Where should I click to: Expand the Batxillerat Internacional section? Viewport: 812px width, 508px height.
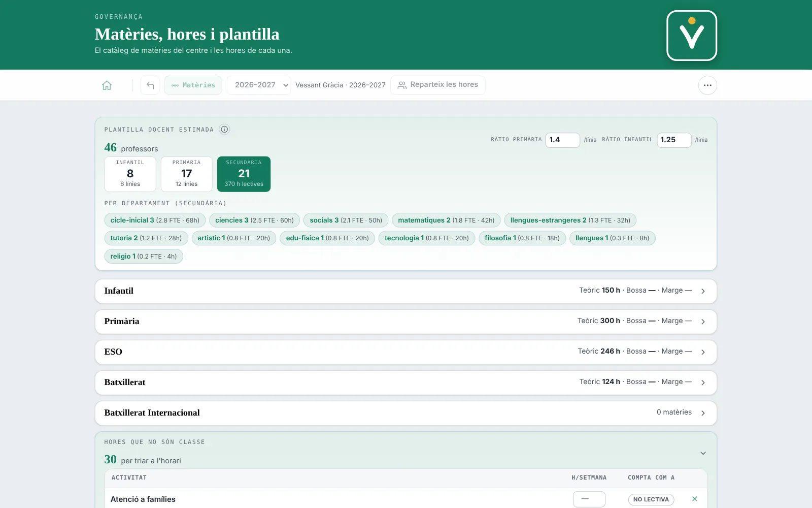point(406,413)
